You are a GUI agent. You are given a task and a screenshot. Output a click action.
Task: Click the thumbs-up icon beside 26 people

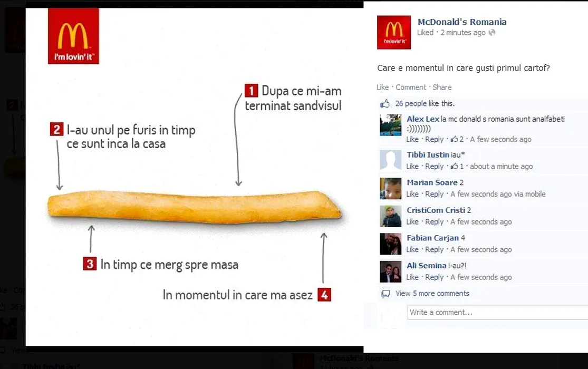[385, 103]
